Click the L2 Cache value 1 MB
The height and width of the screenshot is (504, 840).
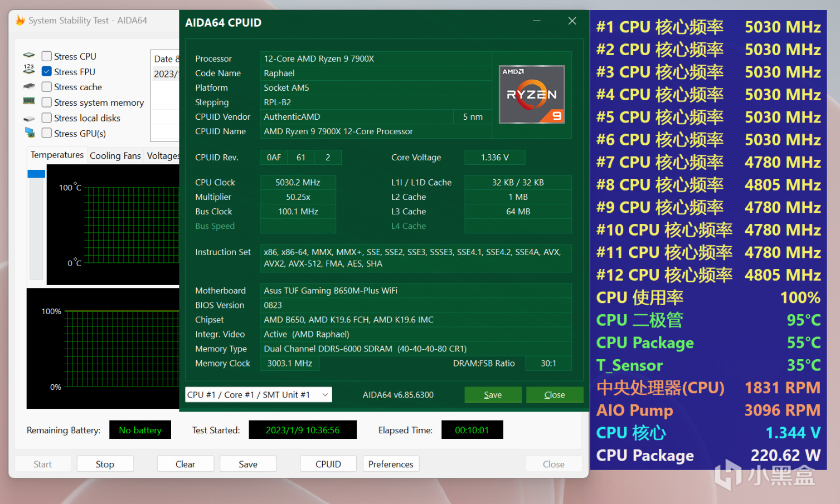518,197
